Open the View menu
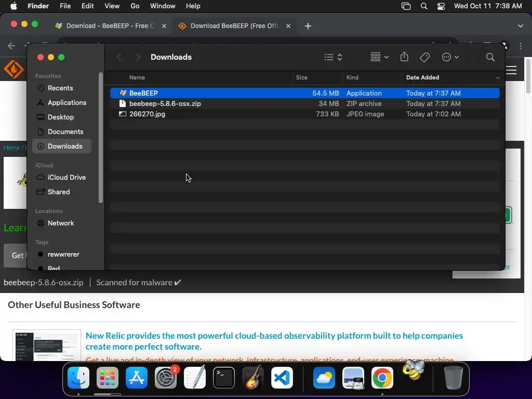The height and width of the screenshot is (399, 532). (x=112, y=6)
